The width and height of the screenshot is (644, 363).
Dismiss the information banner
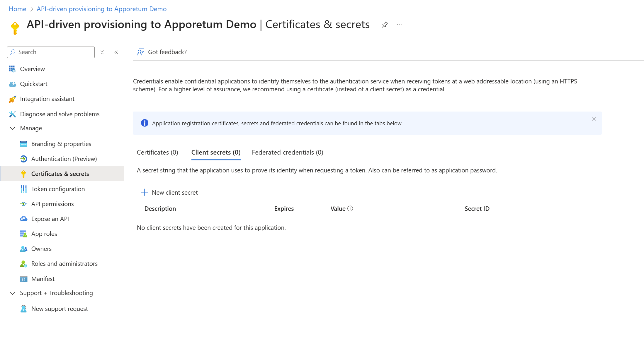point(594,119)
